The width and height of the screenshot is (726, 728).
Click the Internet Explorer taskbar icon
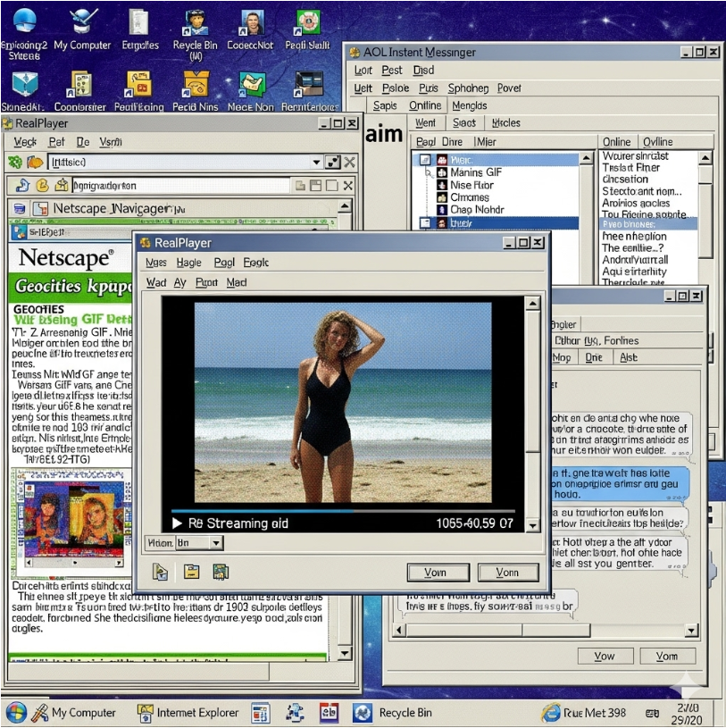146,712
